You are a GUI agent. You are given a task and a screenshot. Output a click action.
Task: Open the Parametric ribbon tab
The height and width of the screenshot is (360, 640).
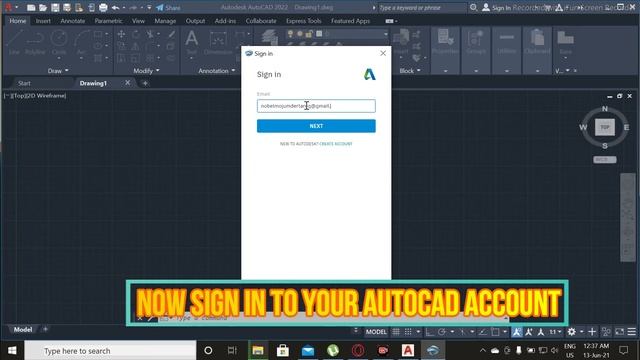108,21
